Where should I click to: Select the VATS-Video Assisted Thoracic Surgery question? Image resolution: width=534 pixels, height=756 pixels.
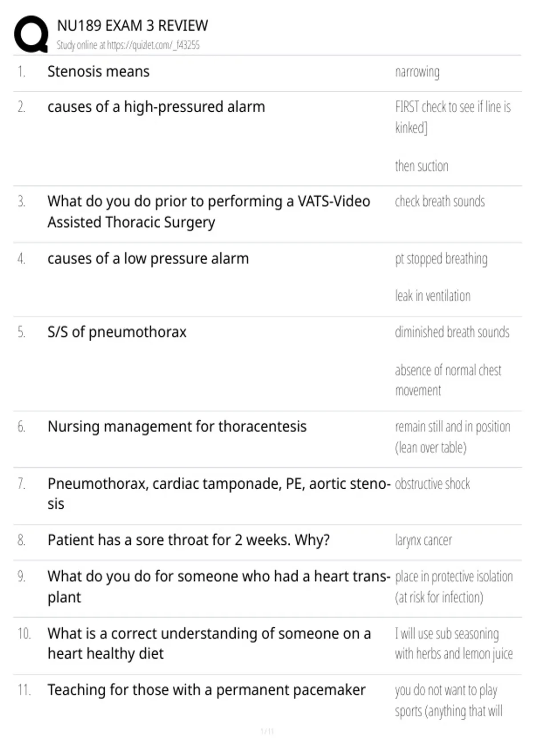[x=209, y=212]
